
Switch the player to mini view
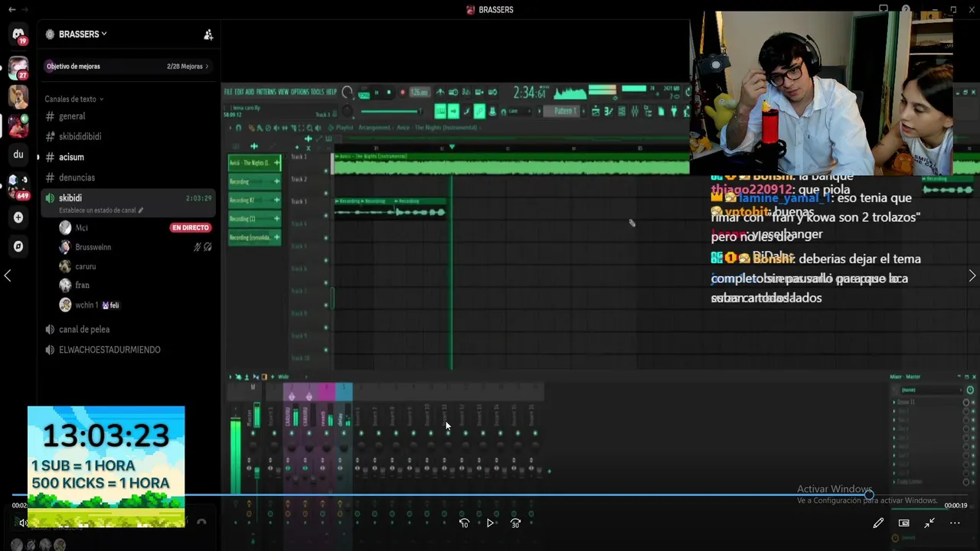[903, 523]
